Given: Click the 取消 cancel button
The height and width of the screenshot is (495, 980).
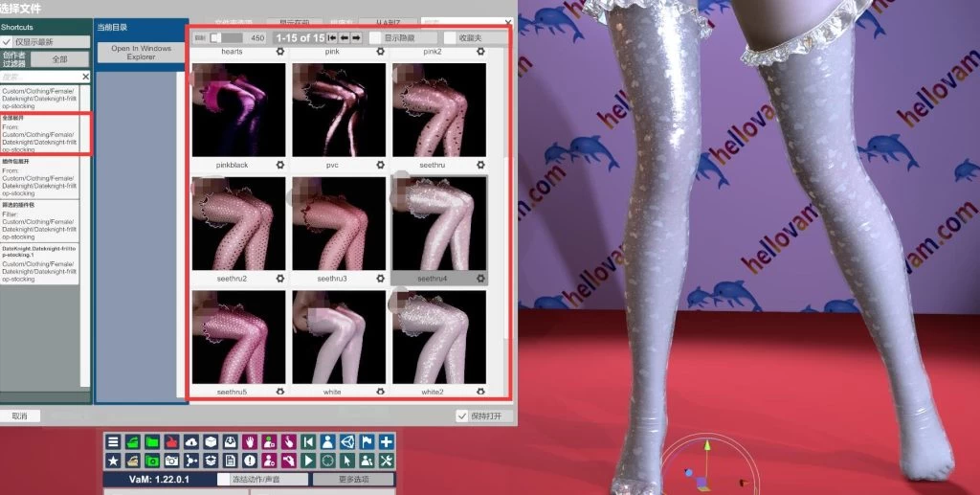Looking at the screenshot, I should pos(20,416).
